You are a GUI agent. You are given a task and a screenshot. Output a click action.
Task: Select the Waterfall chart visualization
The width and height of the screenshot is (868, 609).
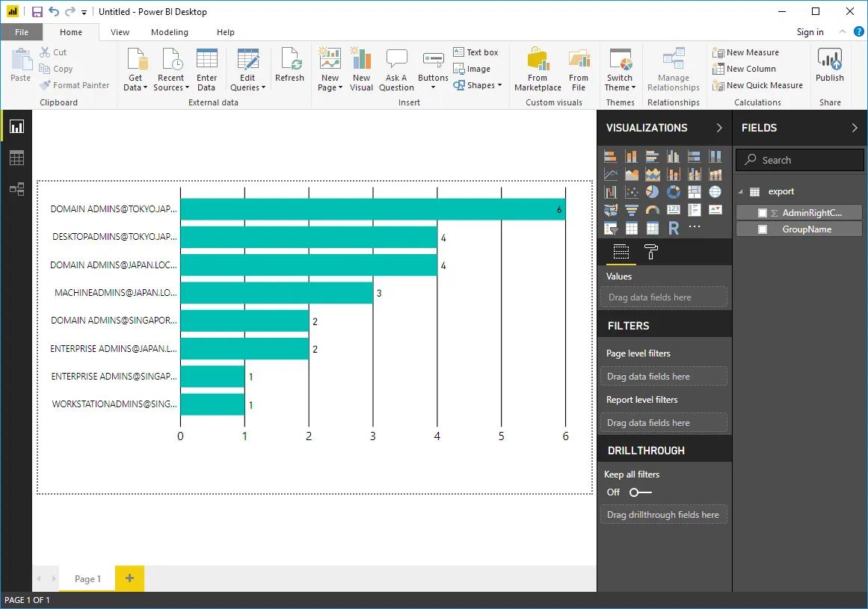tap(611, 192)
